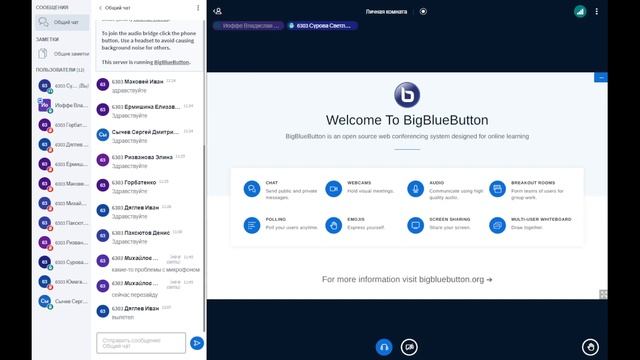Click the raise hand button
Viewport: 640px width, 360px height.
590,347
